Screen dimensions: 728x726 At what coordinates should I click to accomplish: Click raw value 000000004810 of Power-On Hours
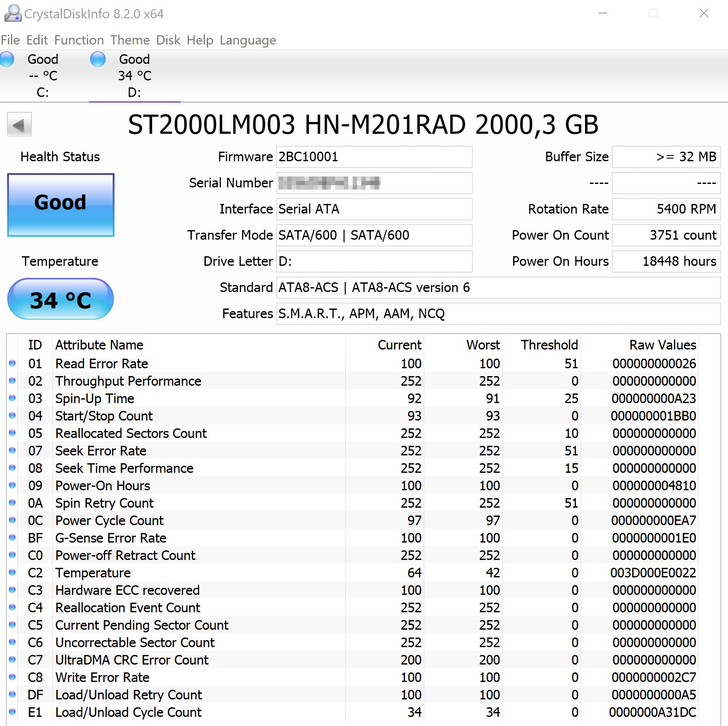(654, 485)
